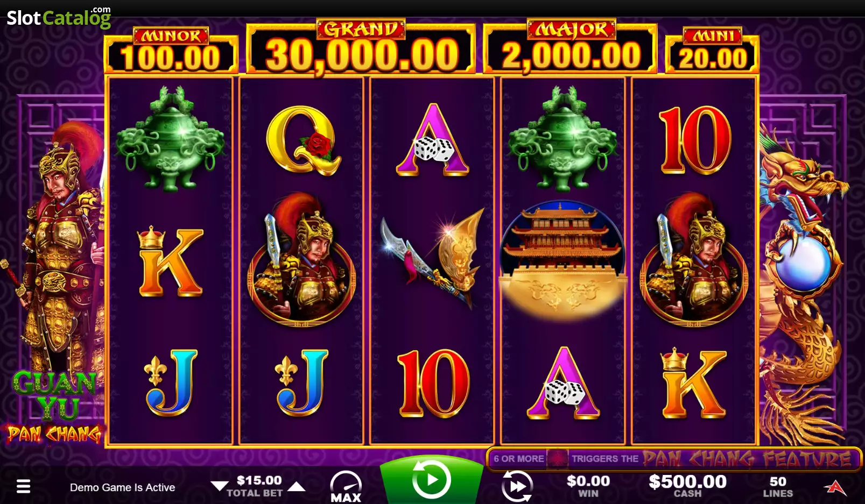
Task: Increase total bet with up arrow
Action: (297, 486)
